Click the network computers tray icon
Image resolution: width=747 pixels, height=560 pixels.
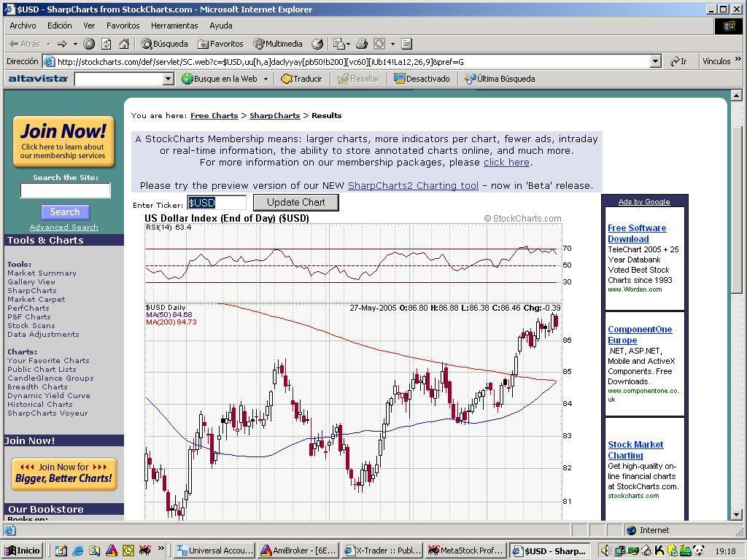tap(620, 551)
